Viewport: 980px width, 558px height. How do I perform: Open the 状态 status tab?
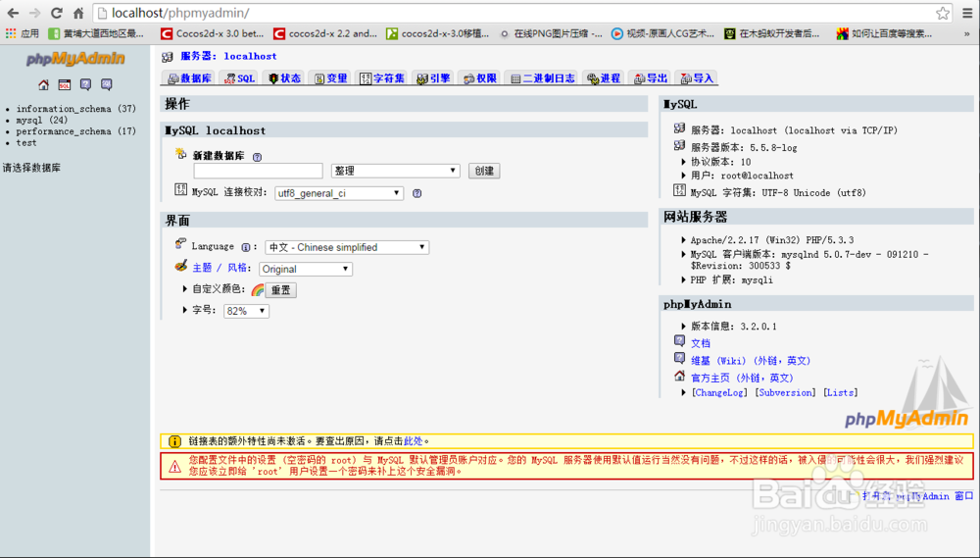pos(284,78)
